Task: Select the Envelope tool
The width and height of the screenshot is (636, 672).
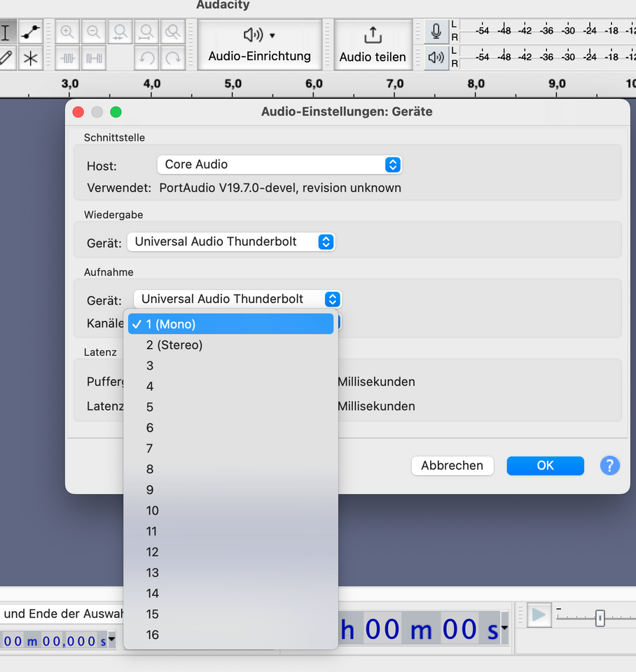Action: (30, 32)
